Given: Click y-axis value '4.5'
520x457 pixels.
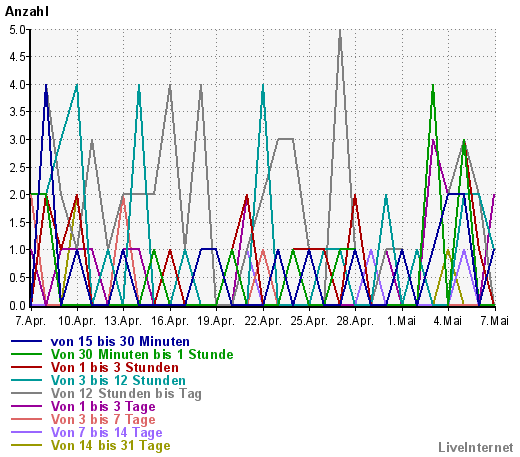Looking at the screenshot, I should pyautogui.click(x=17, y=57).
